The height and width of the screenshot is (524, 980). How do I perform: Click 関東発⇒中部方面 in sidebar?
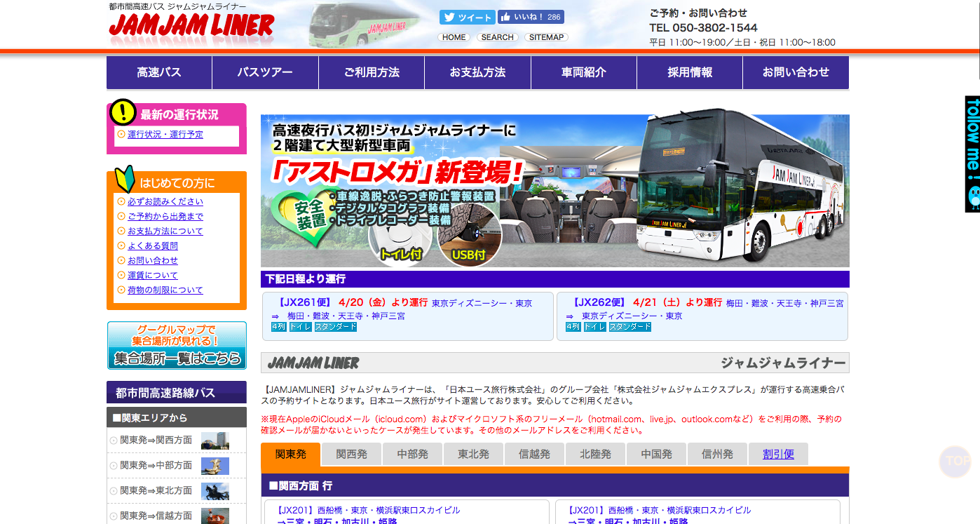[x=156, y=465]
